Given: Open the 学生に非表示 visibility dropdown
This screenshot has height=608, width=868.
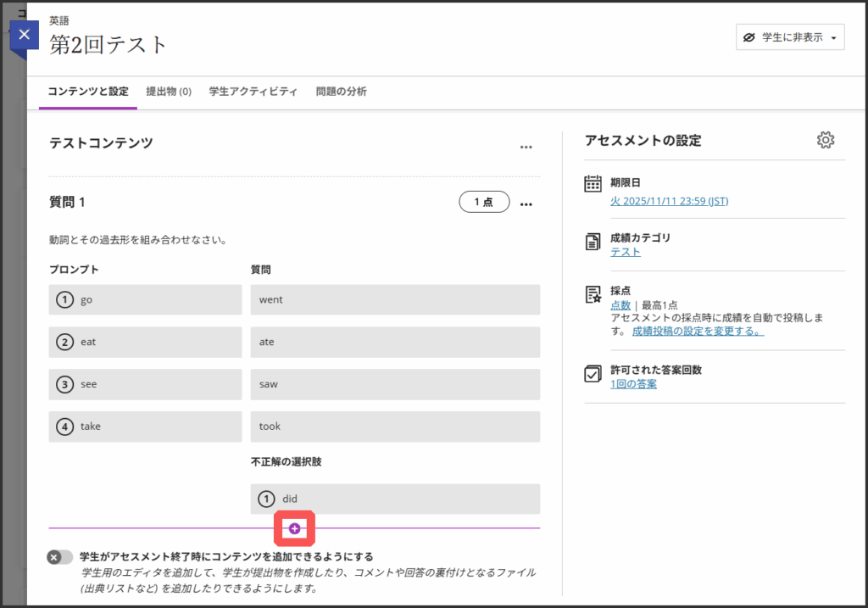Looking at the screenshot, I should point(789,37).
